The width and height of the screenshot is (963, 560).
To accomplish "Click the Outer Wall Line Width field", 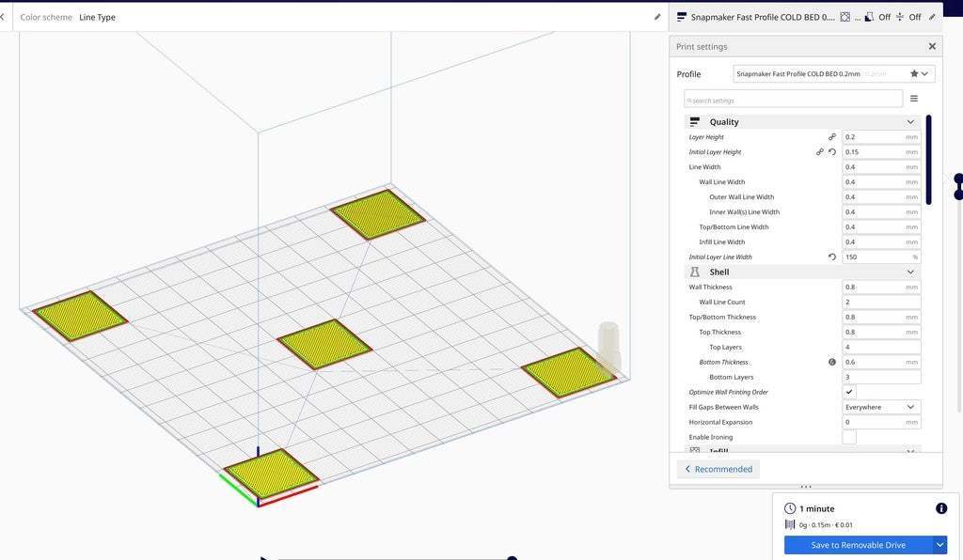I will [881, 197].
